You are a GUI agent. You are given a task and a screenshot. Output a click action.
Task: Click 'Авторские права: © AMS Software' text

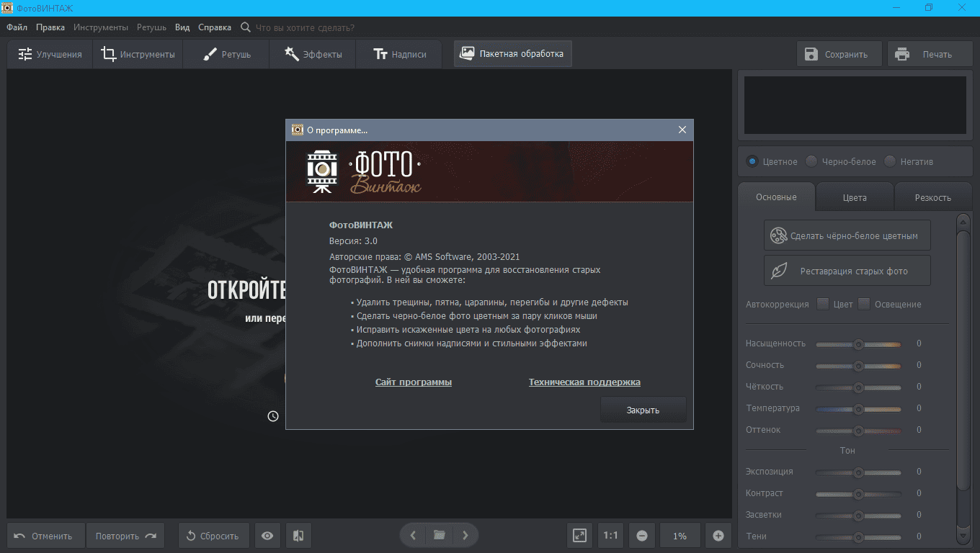coord(424,256)
